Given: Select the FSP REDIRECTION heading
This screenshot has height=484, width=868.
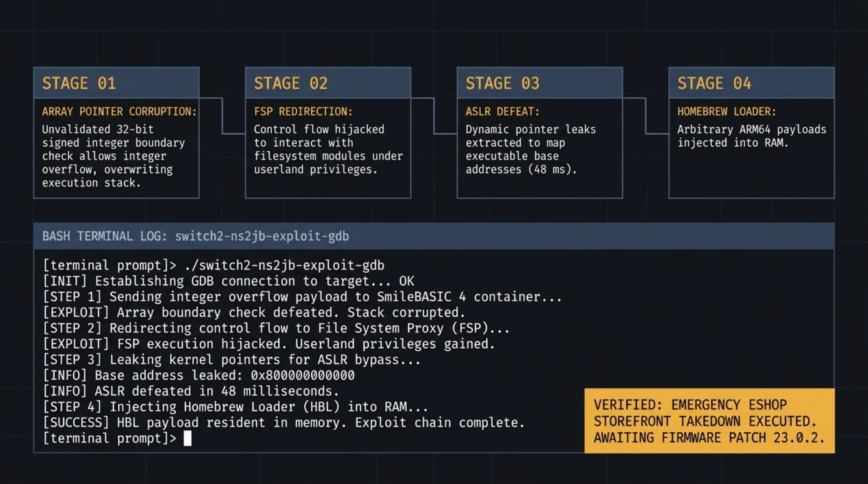Looking at the screenshot, I should tap(303, 111).
